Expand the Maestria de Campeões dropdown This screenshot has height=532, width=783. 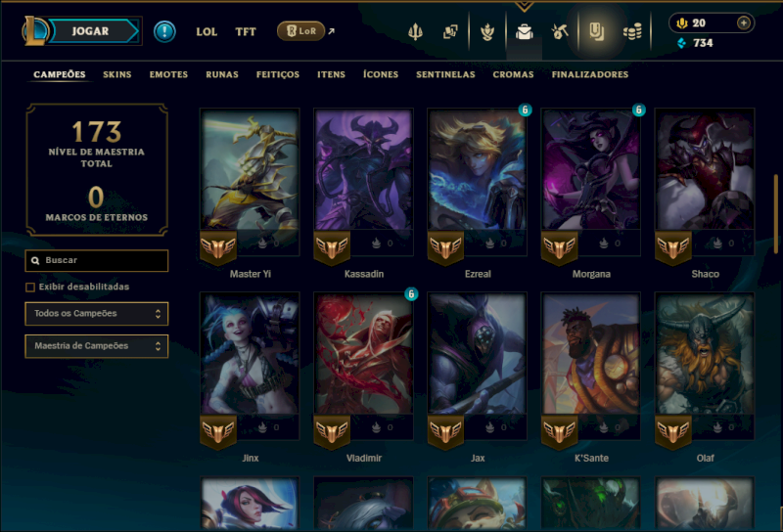(x=96, y=346)
